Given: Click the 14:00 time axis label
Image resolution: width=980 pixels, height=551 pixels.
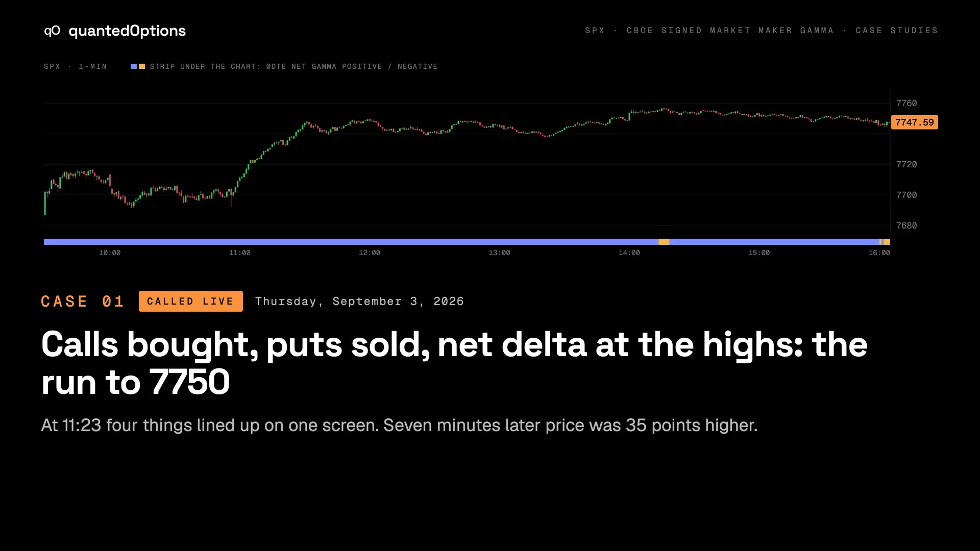Looking at the screenshot, I should [x=629, y=253].
